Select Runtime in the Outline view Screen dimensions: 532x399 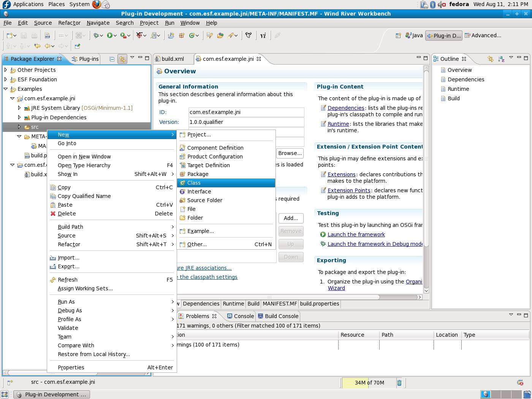(x=458, y=89)
